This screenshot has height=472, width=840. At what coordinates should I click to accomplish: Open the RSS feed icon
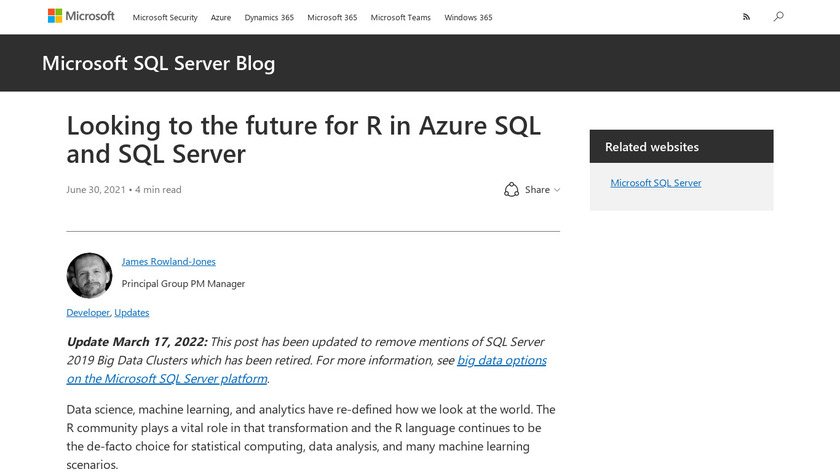tap(745, 17)
